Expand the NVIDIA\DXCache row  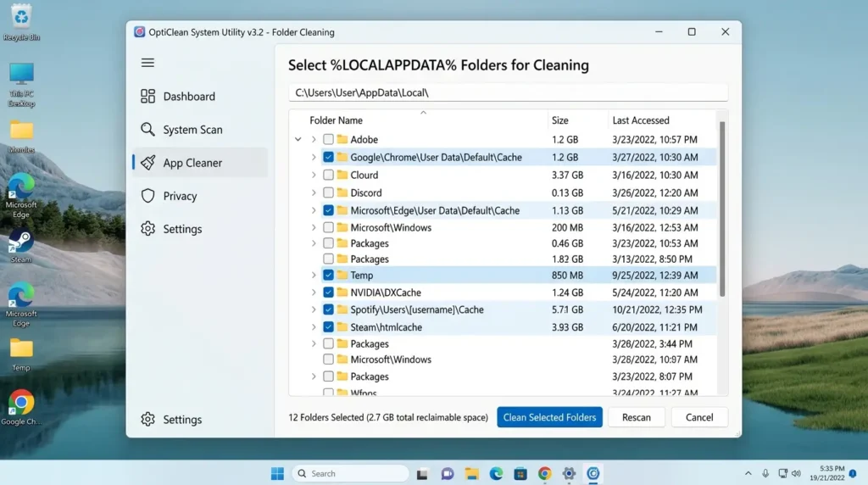point(314,293)
